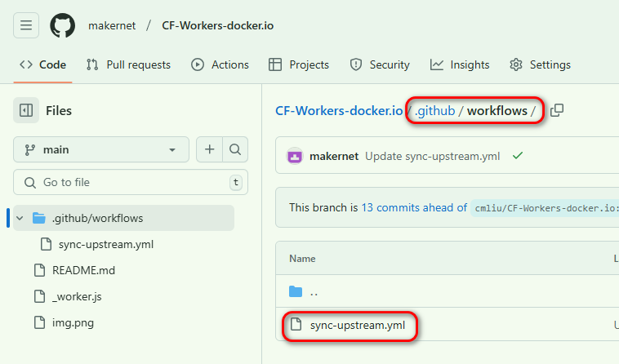Click the .github breadcrumb link
619x364 pixels.
coord(435,110)
